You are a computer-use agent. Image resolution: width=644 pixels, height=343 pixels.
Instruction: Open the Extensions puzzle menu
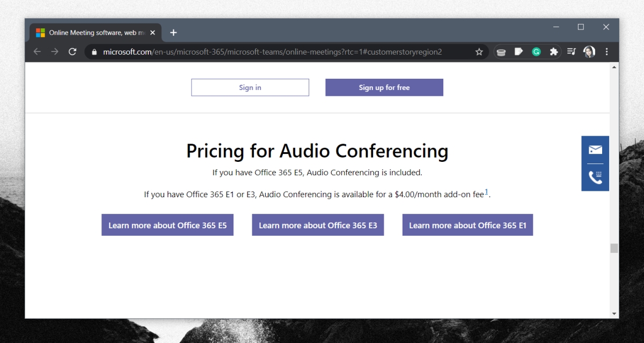[554, 52]
